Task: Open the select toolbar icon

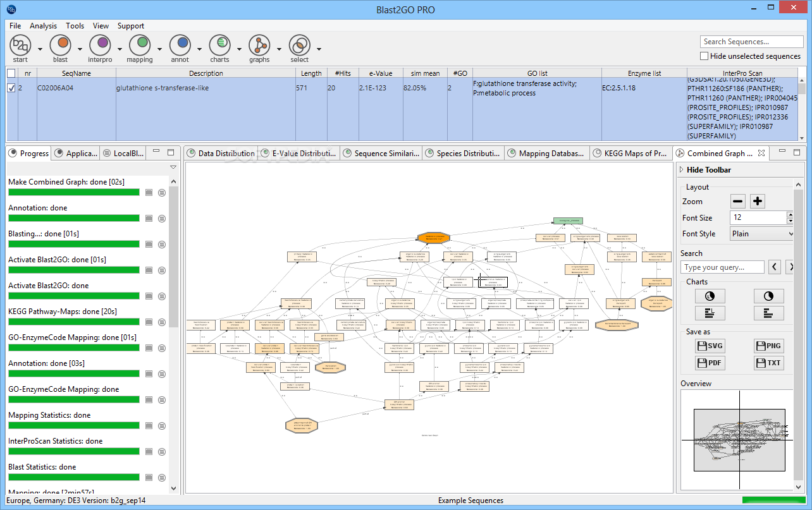Action: 299,44
